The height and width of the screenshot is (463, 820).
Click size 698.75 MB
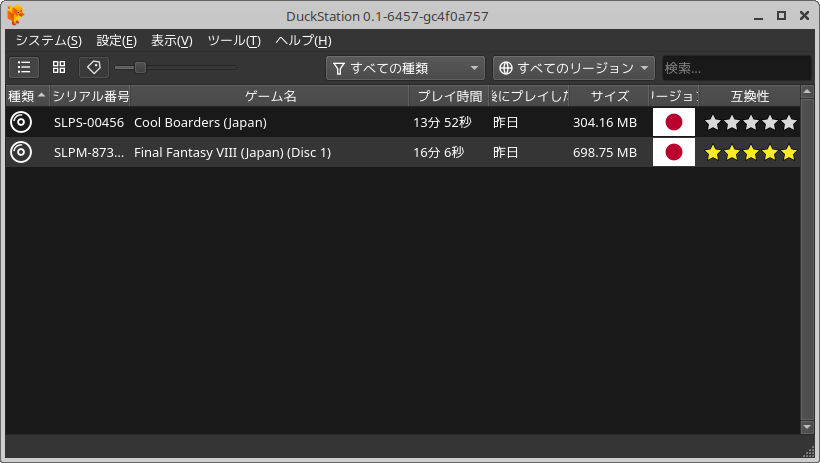point(605,152)
